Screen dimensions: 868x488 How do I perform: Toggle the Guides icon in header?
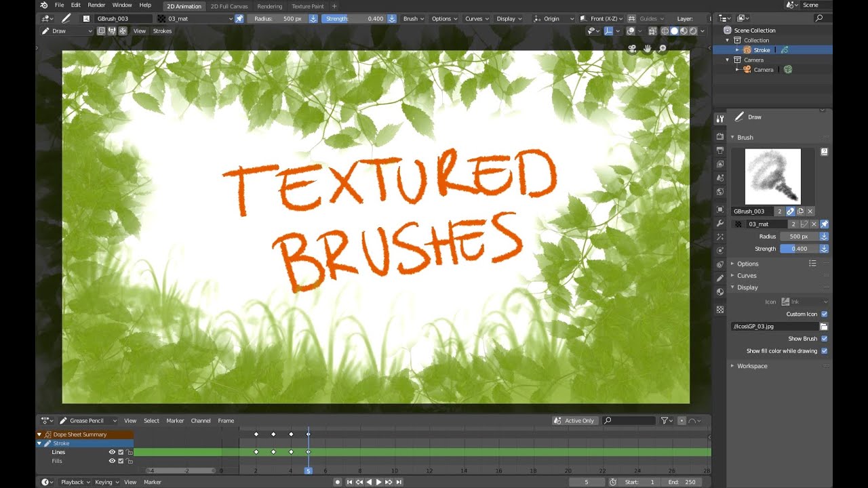(x=631, y=19)
